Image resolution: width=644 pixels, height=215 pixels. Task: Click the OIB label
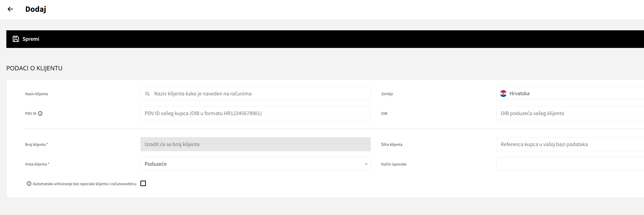point(384,113)
